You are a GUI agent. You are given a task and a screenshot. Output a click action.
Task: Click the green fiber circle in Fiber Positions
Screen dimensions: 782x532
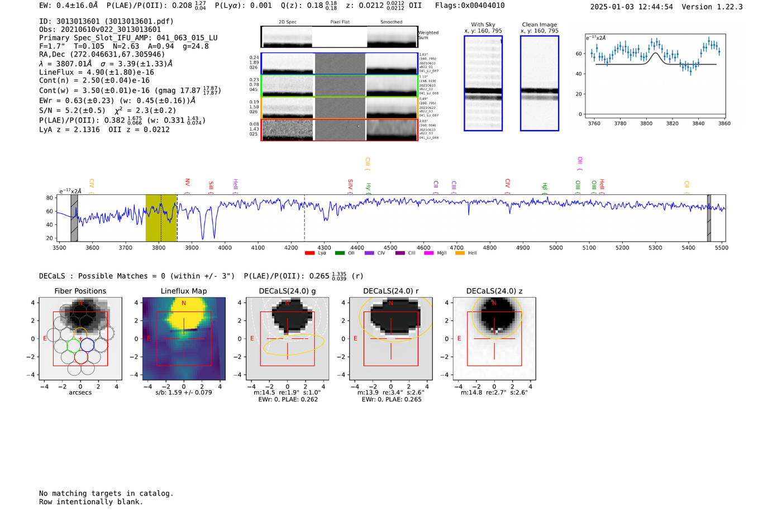click(x=74, y=345)
